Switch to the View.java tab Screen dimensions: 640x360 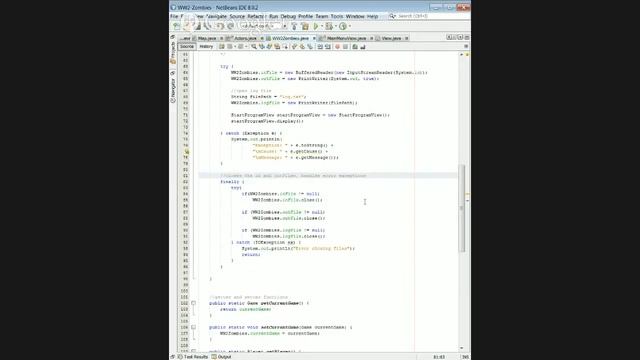coord(391,38)
